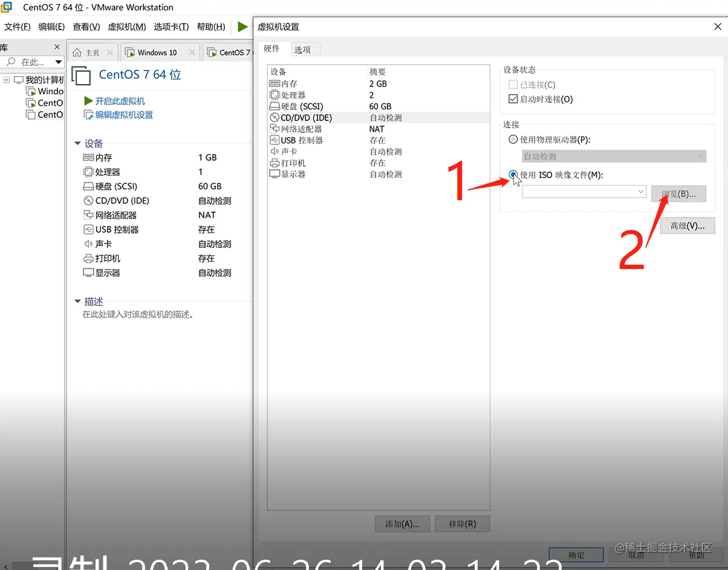728x570 pixels.
Task: Click the green power-on arrow icon
Action: pos(242,27)
